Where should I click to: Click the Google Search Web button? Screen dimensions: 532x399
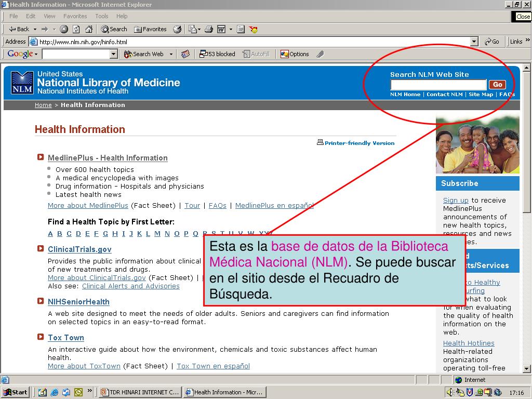coord(144,54)
